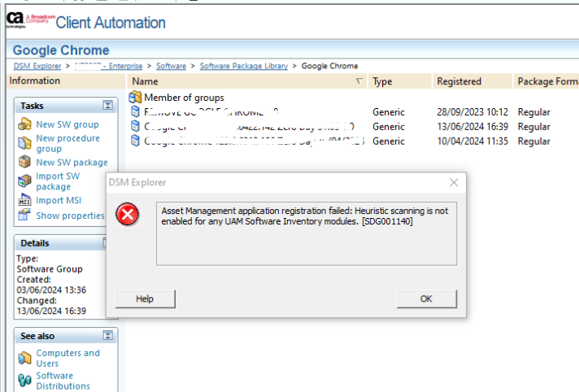579x392 pixels.
Task: Collapse the See also panel
Action: tap(107, 336)
